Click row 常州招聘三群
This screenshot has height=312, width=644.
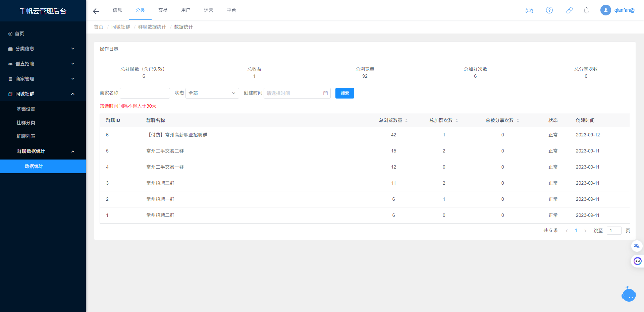(365, 183)
